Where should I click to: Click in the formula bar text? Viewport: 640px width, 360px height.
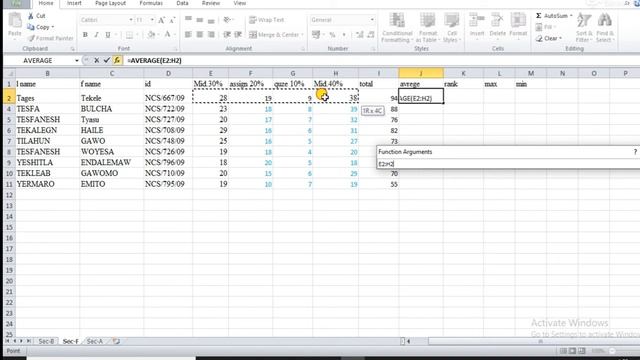point(154,60)
